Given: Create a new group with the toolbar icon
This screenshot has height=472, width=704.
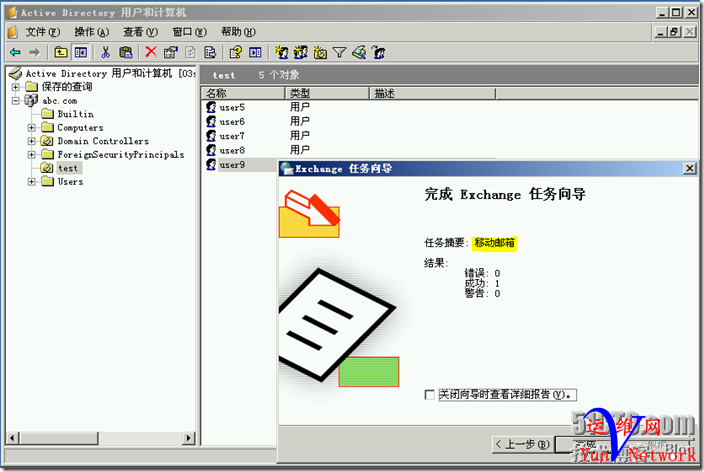Looking at the screenshot, I should pos(301,53).
